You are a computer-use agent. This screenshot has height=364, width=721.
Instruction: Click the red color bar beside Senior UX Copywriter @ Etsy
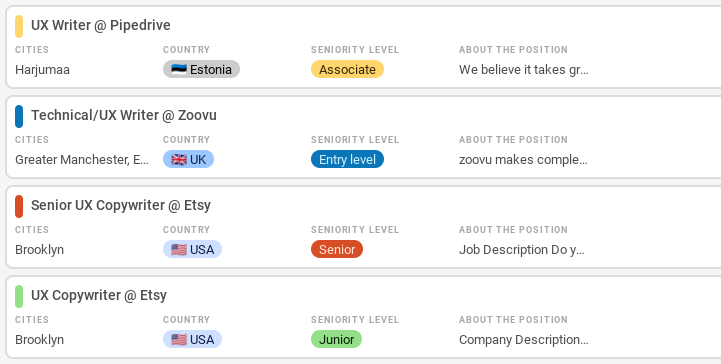[19, 206]
